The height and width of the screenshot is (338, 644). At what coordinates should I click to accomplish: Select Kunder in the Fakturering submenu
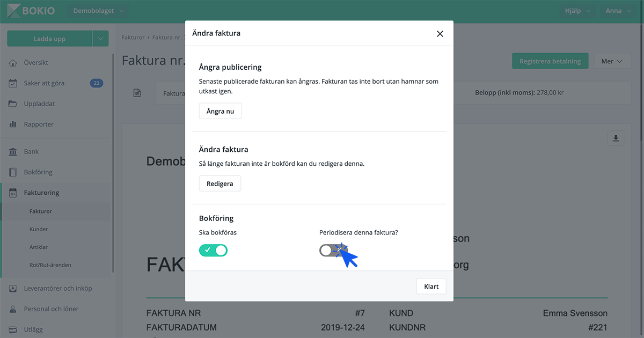(x=39, y=229)
